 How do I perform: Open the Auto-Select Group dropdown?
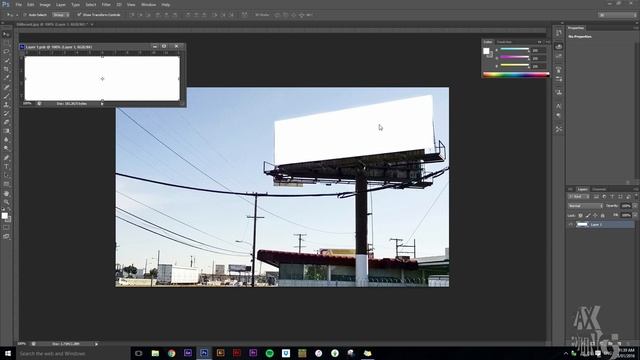(x=60, y=15)
